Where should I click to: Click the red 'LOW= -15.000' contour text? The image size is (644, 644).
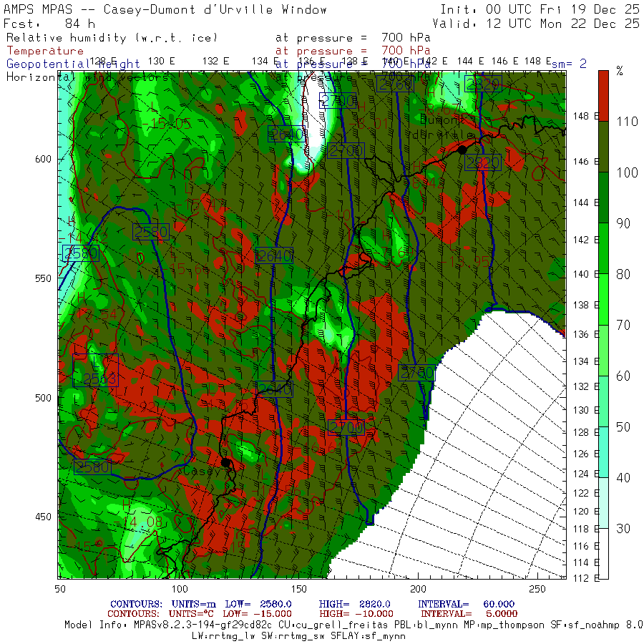pos(257,614)
